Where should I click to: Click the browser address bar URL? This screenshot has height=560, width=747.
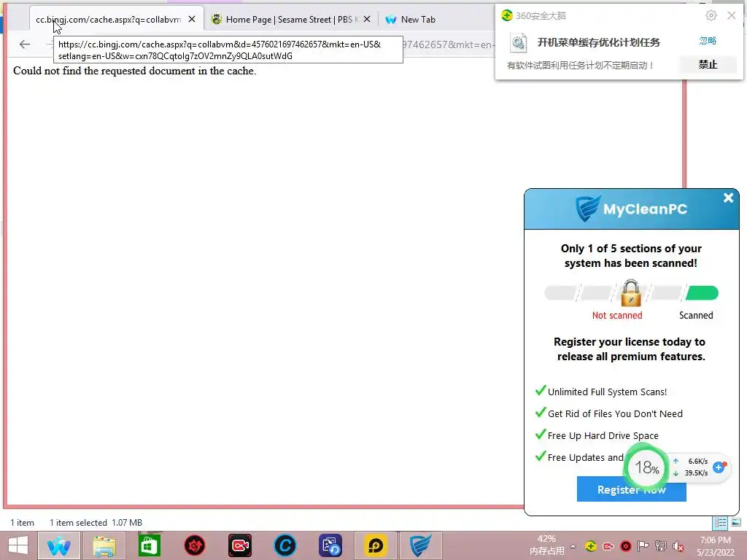click(x=448, y=44)
